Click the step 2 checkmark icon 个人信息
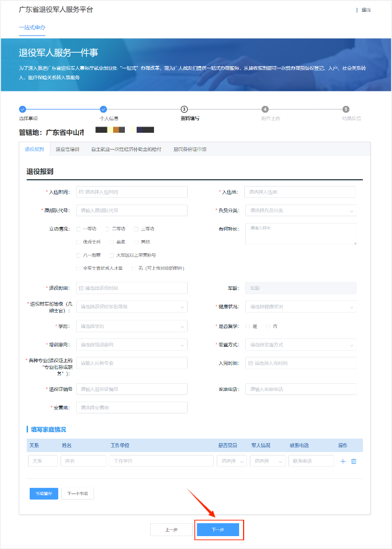 (103, 109)
